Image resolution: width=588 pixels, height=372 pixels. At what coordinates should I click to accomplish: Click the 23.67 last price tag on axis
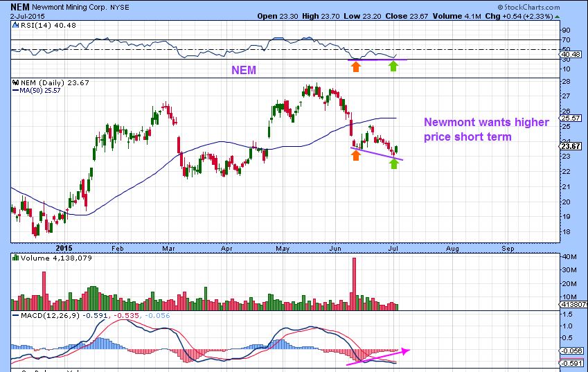click(571, 146)
